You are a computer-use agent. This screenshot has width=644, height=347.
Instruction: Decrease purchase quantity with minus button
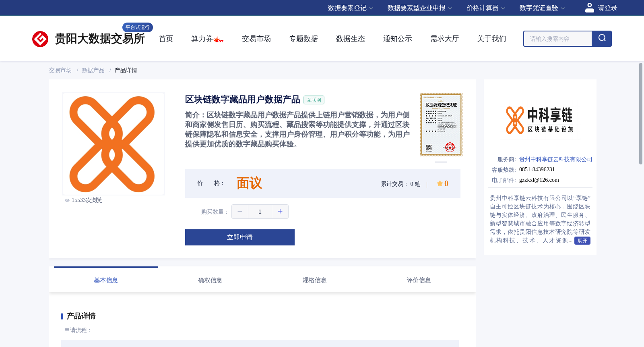click(x=240, y=212)
